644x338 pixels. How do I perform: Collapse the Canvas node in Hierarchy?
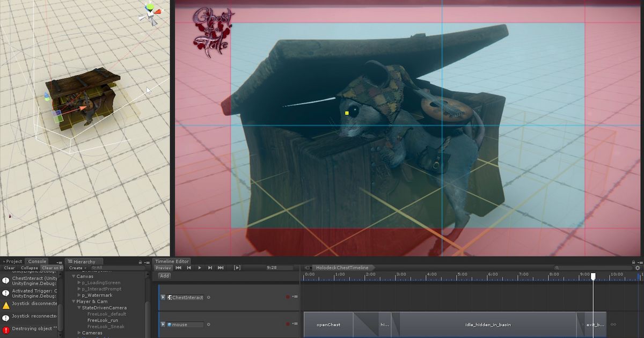click(74, 276)
